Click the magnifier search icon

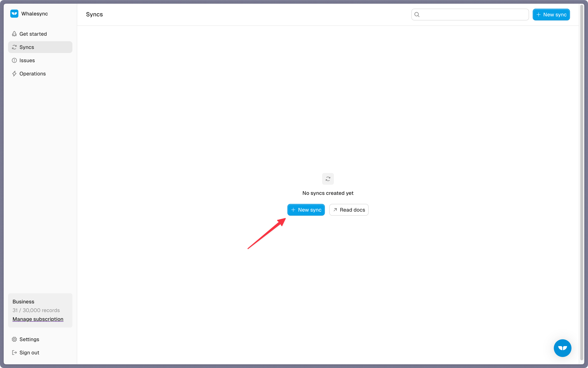417,15
